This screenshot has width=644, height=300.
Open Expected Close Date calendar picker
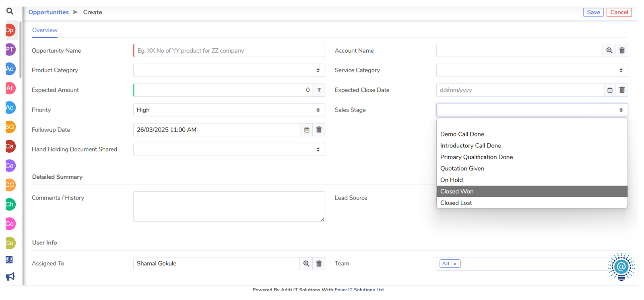pos(610,90)
